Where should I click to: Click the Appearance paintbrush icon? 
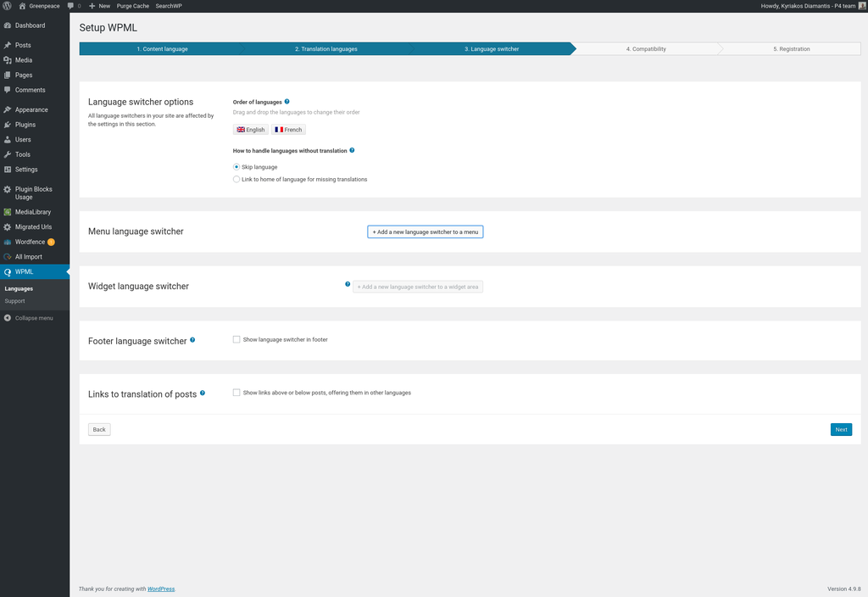pos(7,109)
